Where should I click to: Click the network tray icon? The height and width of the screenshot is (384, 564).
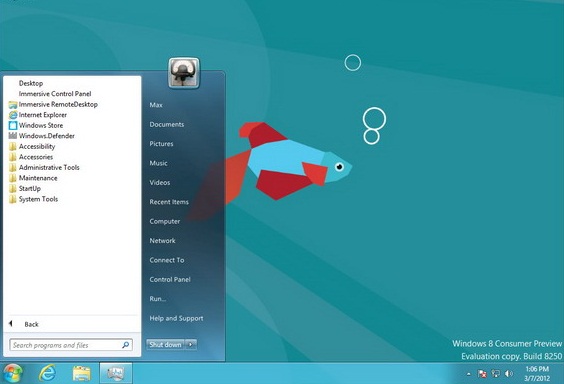tap(496, 374)
